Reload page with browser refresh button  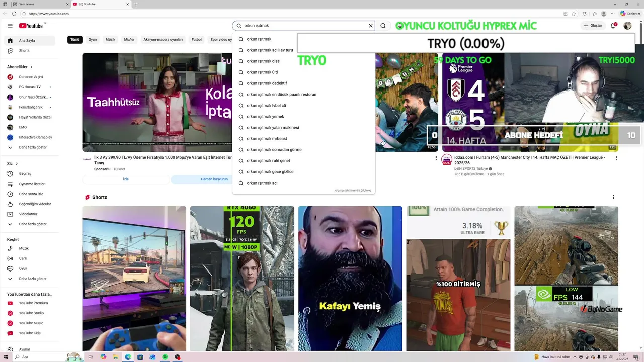click(x=14, y=14)
